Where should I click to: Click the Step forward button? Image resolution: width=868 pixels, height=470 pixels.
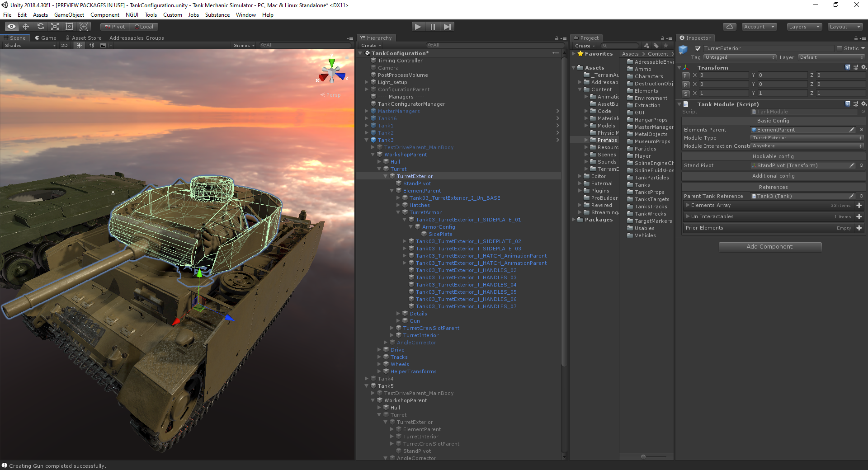click(447, 27)
